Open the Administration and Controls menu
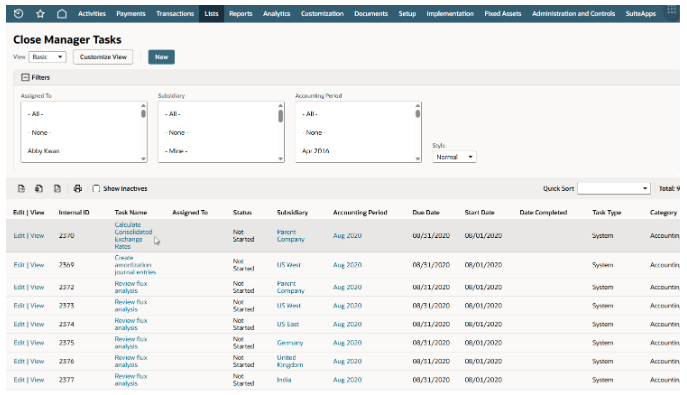Image resolution: width=687 pixels, height=395 pixels. click(574, 14)
